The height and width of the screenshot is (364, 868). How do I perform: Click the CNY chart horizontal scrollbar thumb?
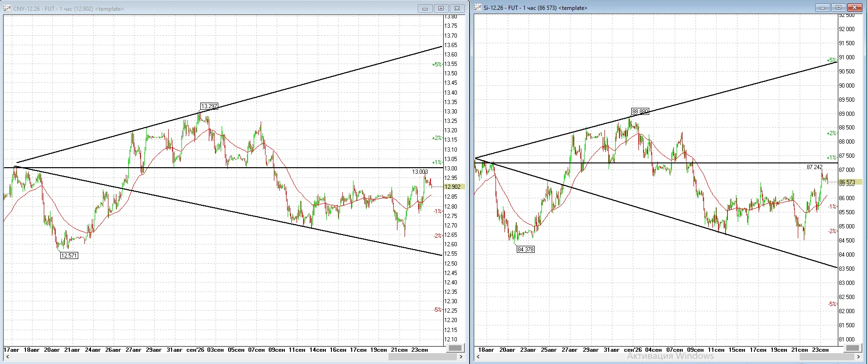pyautogui.click(x=422, y=357)
